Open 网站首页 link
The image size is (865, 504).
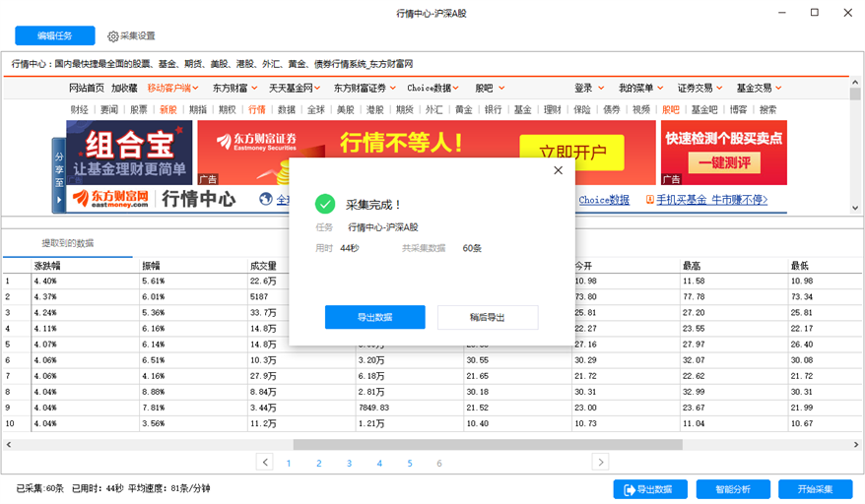tap(86, 89)
